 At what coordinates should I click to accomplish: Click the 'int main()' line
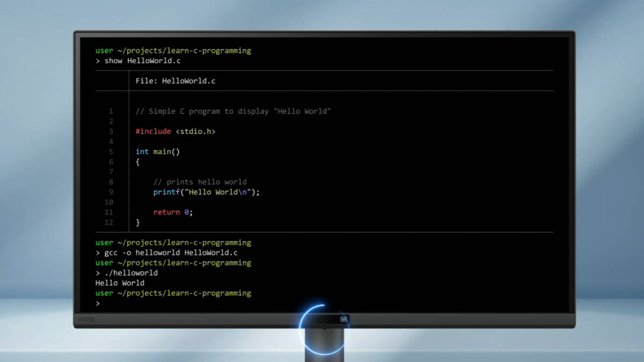pyautogui.click(x=158, y=152)
